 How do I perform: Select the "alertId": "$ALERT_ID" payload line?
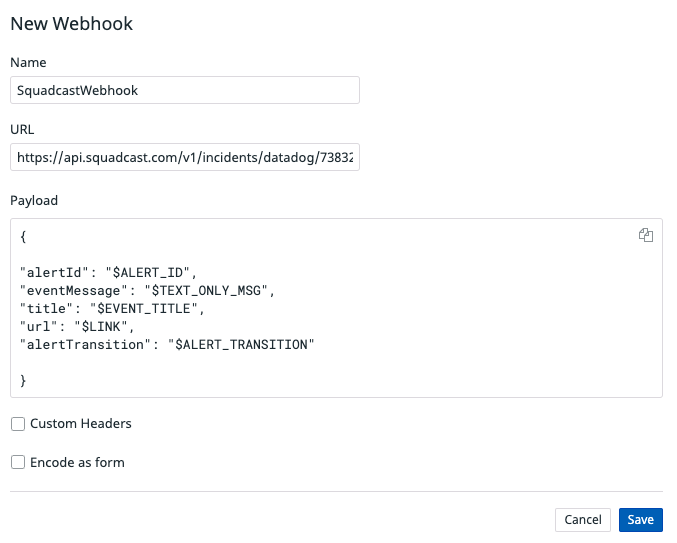pos(108,273)
